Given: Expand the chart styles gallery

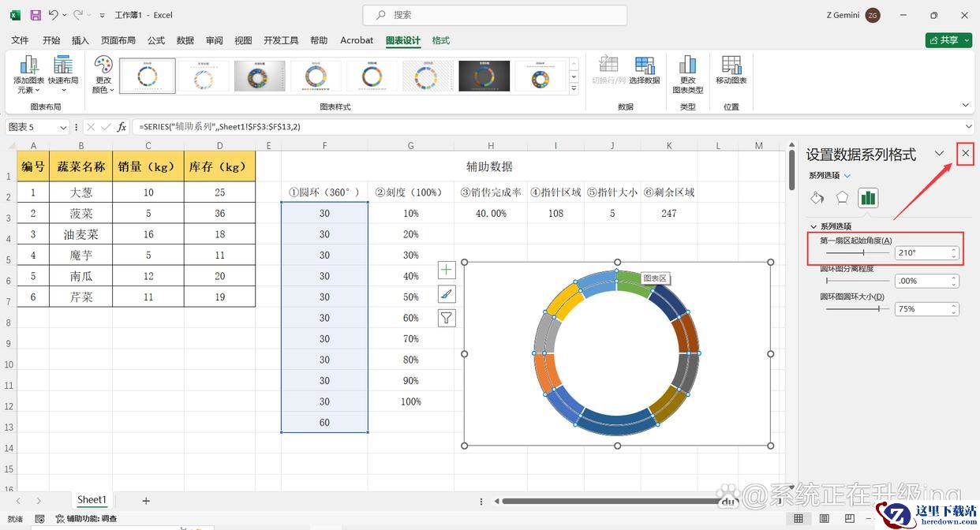Looking at the screenshot, I should [574, 90].
